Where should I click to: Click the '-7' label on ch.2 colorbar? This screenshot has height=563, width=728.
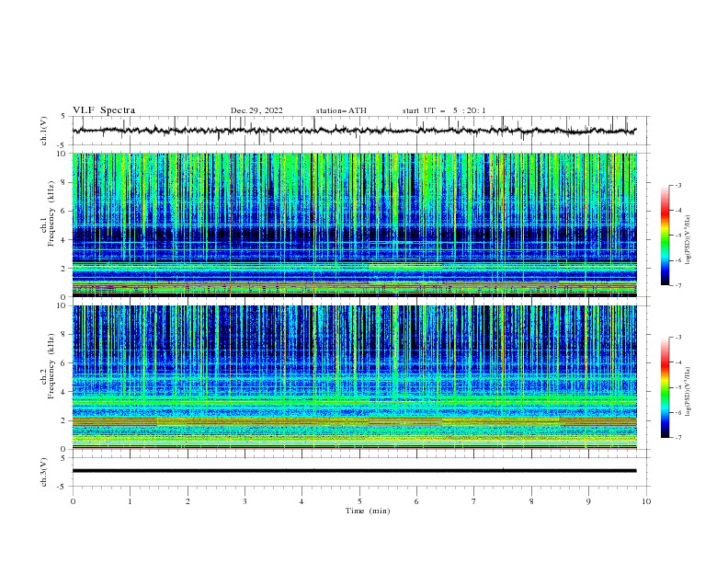[x=678, y=437]
